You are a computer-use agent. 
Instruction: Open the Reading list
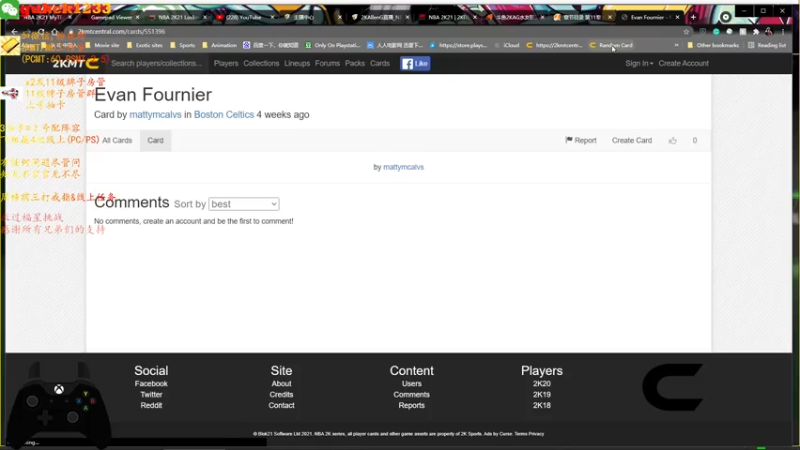[x=767, y=45]
